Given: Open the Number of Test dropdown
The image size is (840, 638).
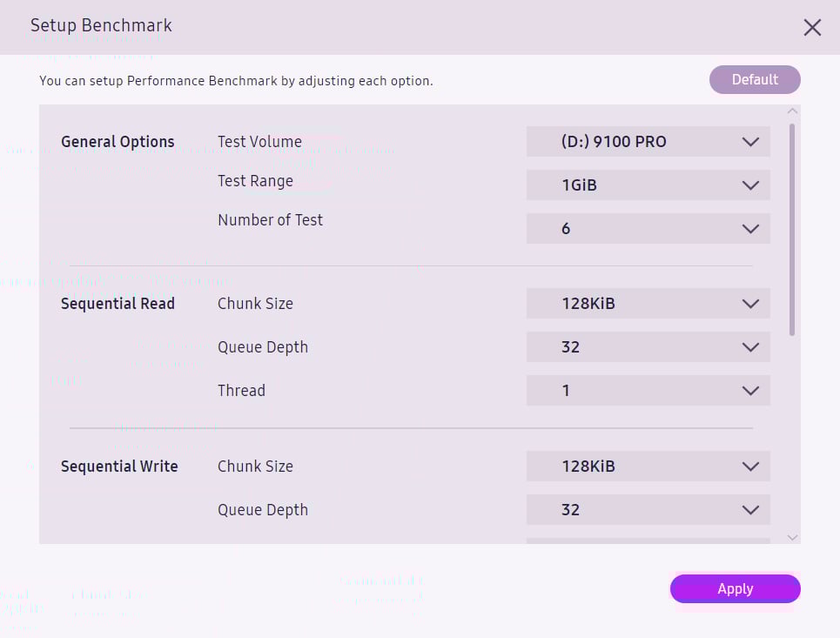Looking at the screenshot, I should [648, 229].
